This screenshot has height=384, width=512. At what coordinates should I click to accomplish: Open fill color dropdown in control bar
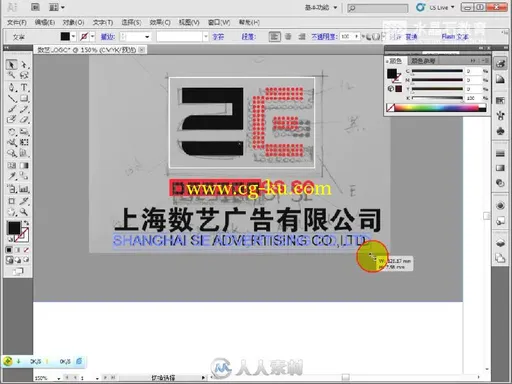pos(74,36)
